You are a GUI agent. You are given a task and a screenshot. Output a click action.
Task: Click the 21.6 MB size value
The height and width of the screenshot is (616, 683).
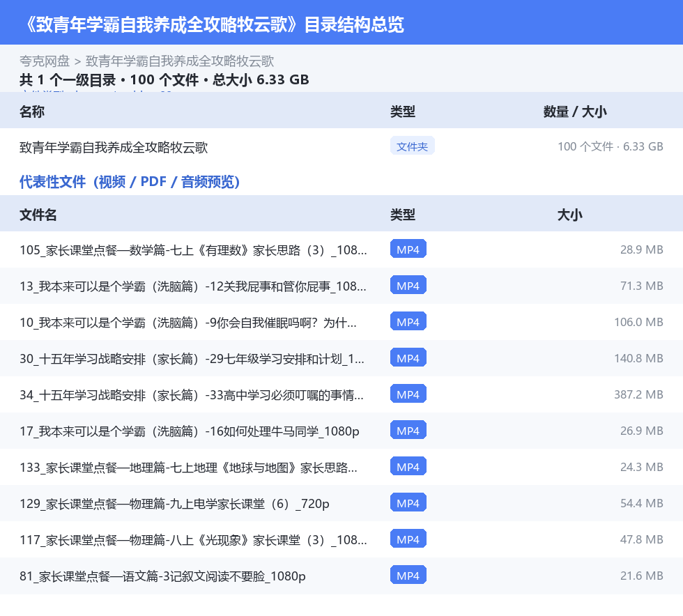click(642, 576)
